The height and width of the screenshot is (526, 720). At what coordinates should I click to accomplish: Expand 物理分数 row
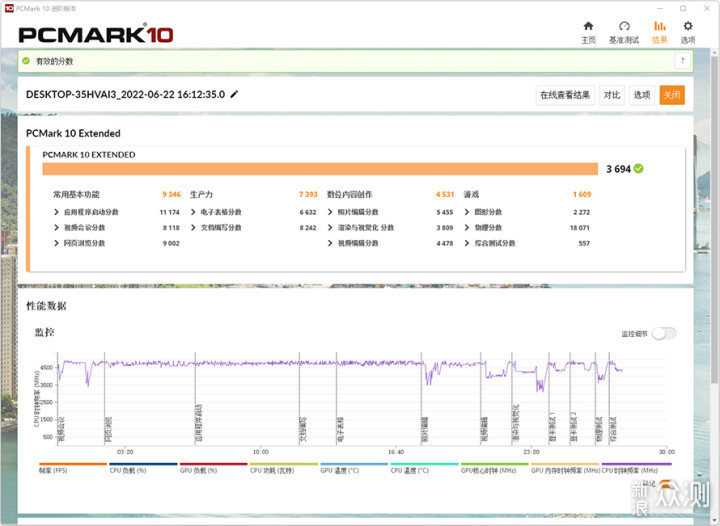tap(467, 228)
